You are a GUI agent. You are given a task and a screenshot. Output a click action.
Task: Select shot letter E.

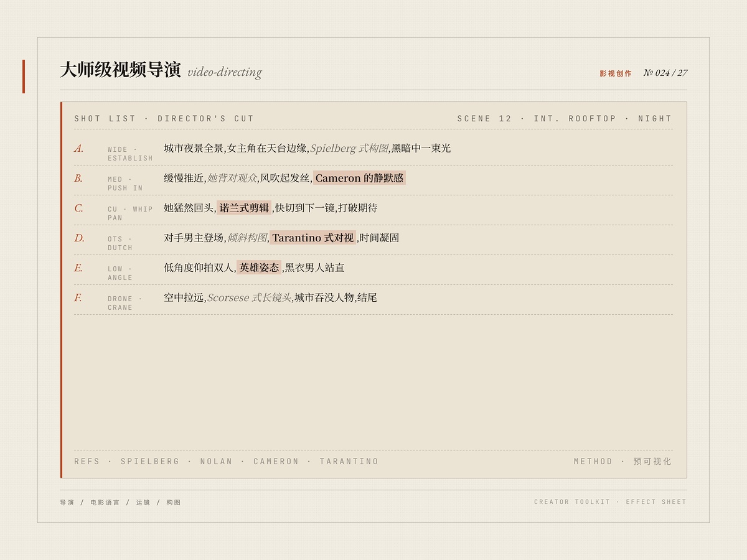coord(78,268)
